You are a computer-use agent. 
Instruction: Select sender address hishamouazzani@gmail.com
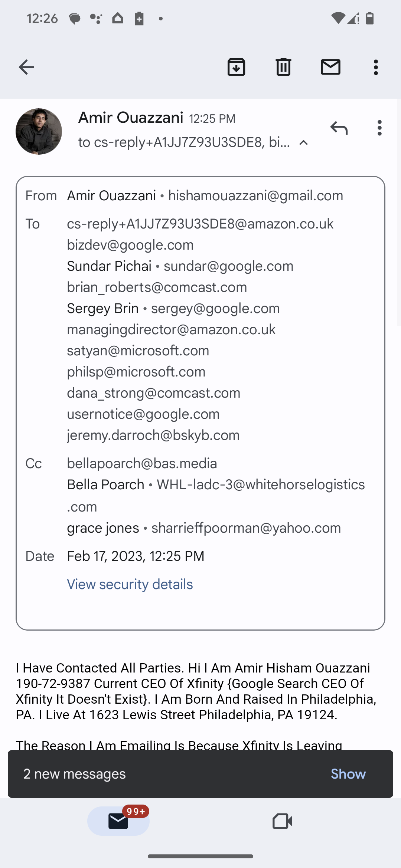[256, 195]
